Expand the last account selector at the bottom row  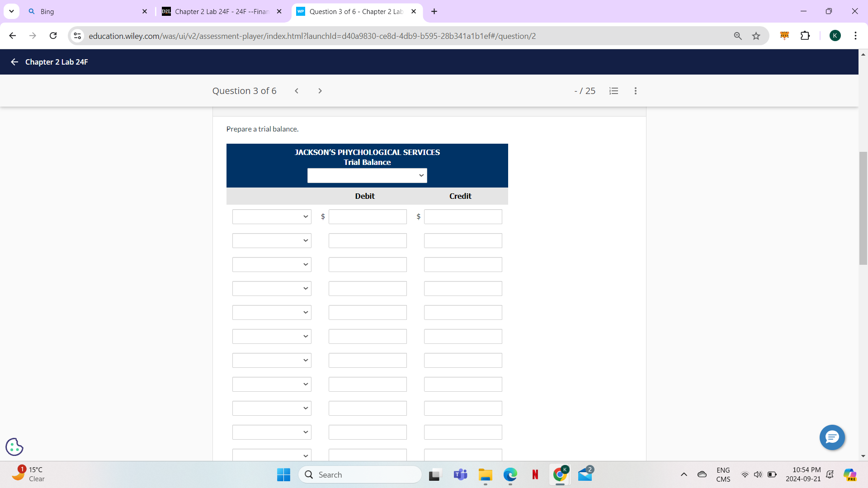click(271, 455)
